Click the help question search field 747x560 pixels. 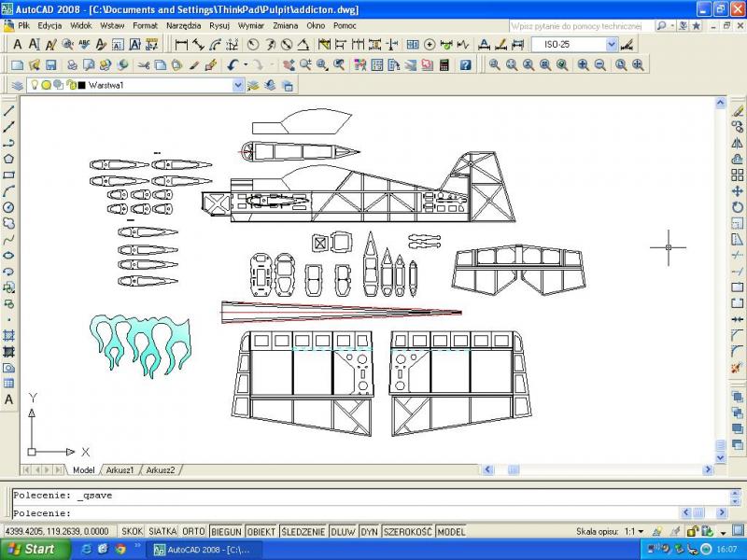tap(580, 25)
